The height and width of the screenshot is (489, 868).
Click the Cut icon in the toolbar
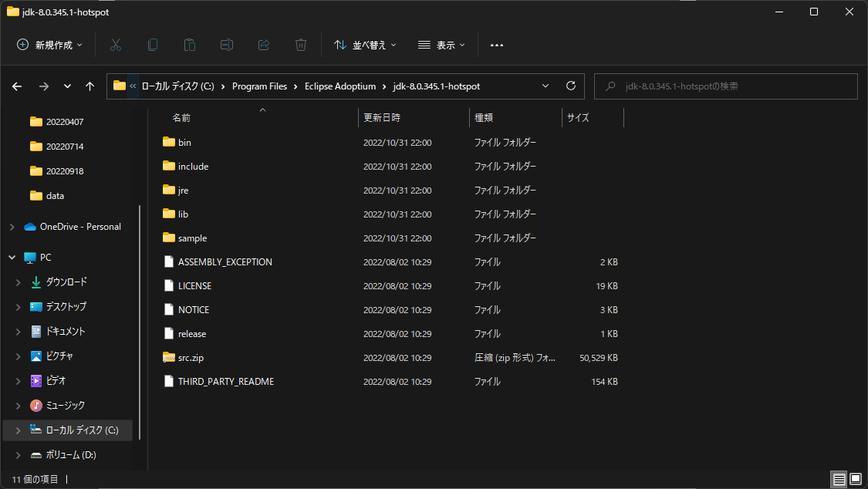(115, 45)
